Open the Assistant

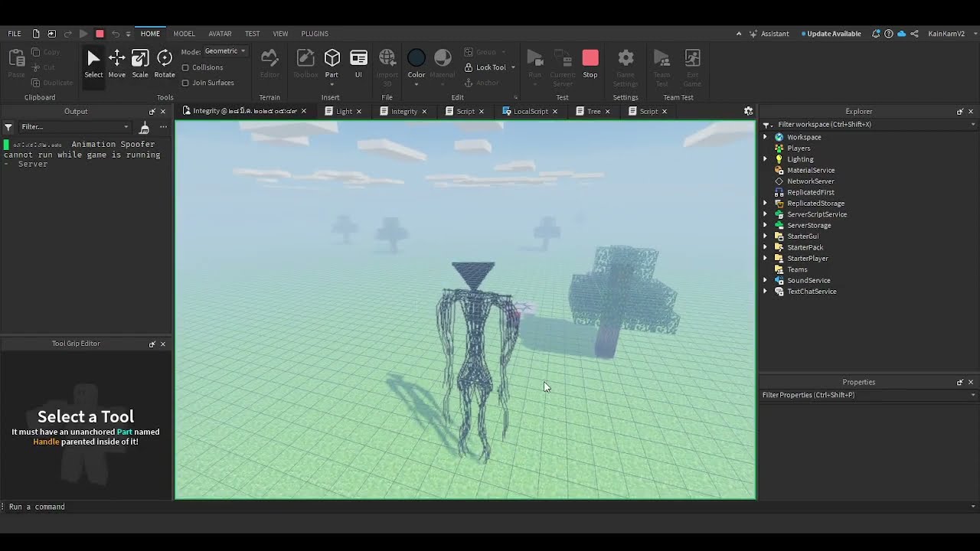click(769, 34)
